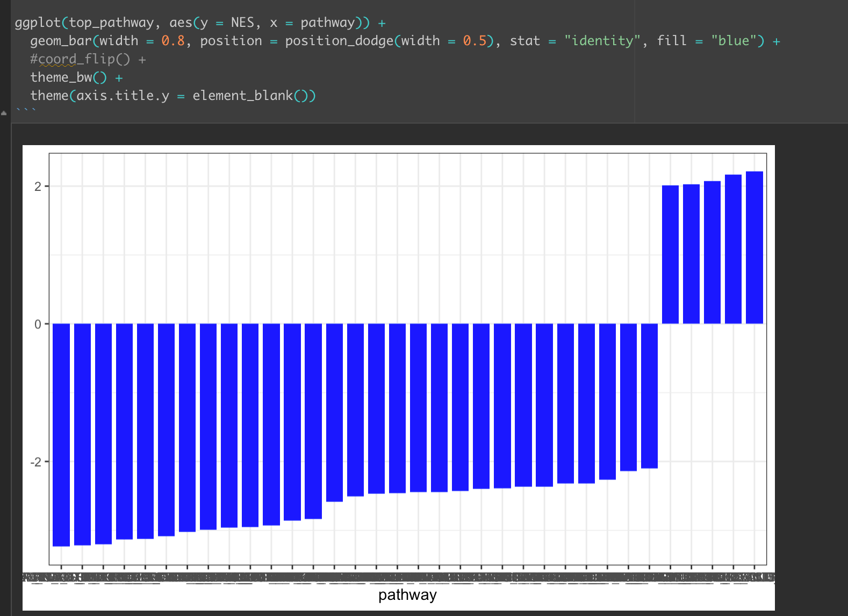The height and width of the screenshot is (616, 848).
Task: Click the "identity" string in the code
Action: point(602,41)
